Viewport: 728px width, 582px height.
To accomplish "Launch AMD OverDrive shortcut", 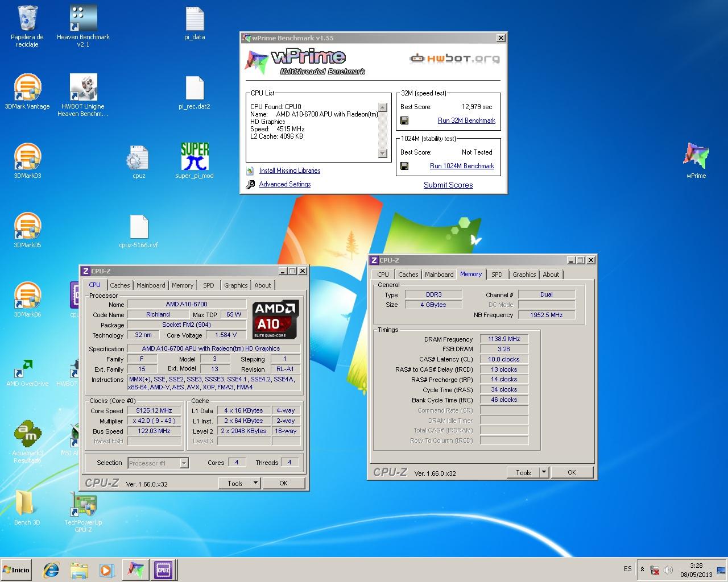I will click(x=27, y=372).
